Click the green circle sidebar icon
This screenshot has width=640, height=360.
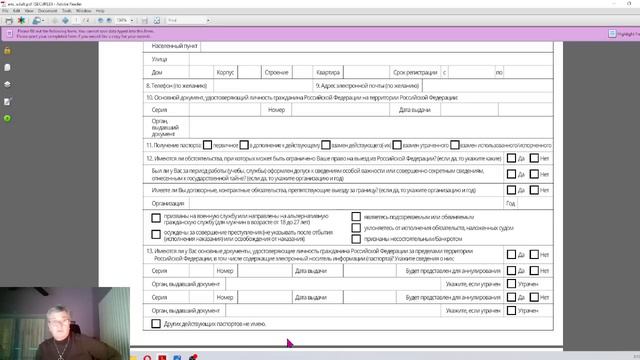click(x=7, y=118)
